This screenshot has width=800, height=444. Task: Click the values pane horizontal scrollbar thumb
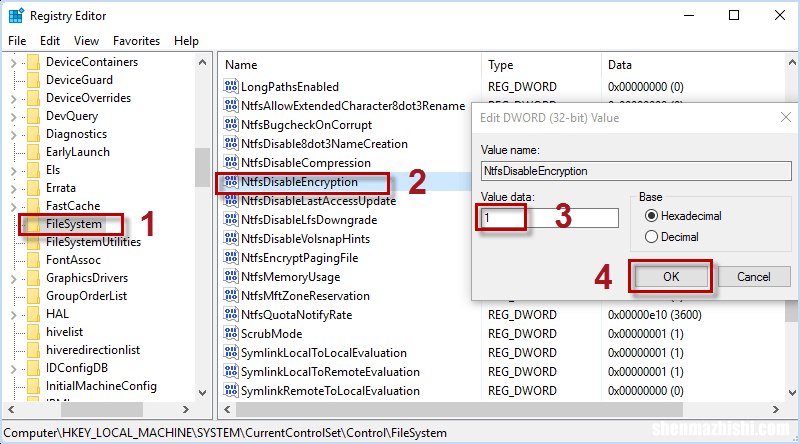pyautogui.click(x=459, y=409)
